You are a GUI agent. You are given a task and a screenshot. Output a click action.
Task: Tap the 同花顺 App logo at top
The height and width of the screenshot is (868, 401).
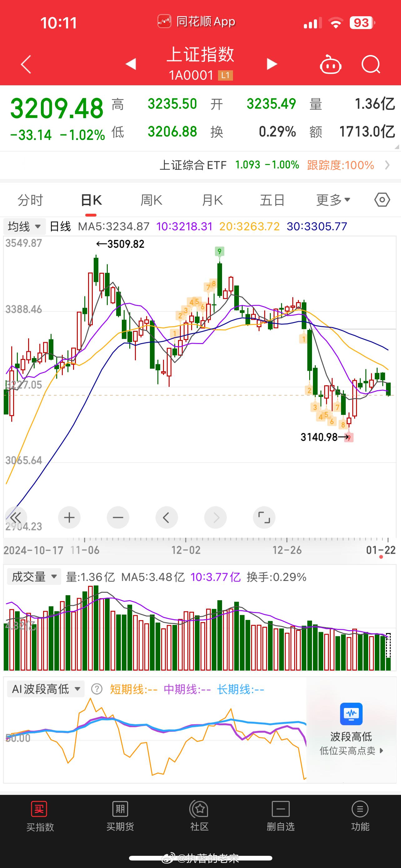pos(164,22)
